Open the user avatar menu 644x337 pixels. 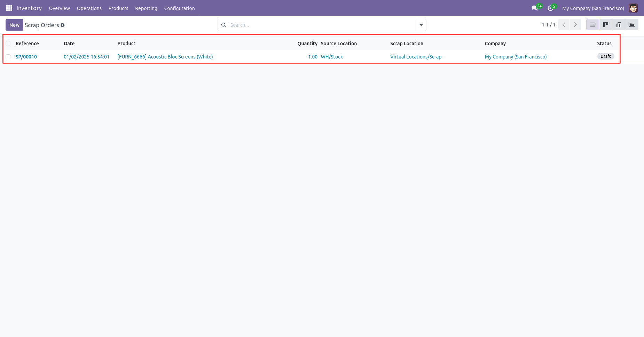point(633,8)
